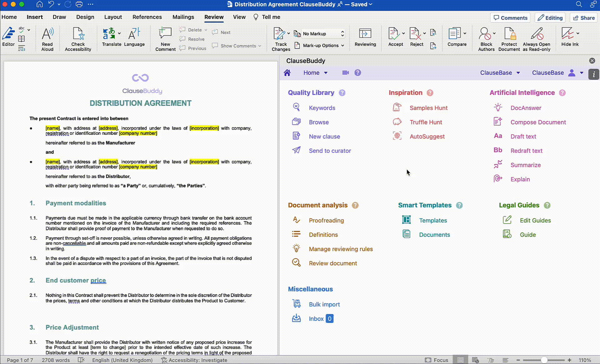This screenshot has height=364, width=600.
Task: Open the Language tool
Action: 134,37
